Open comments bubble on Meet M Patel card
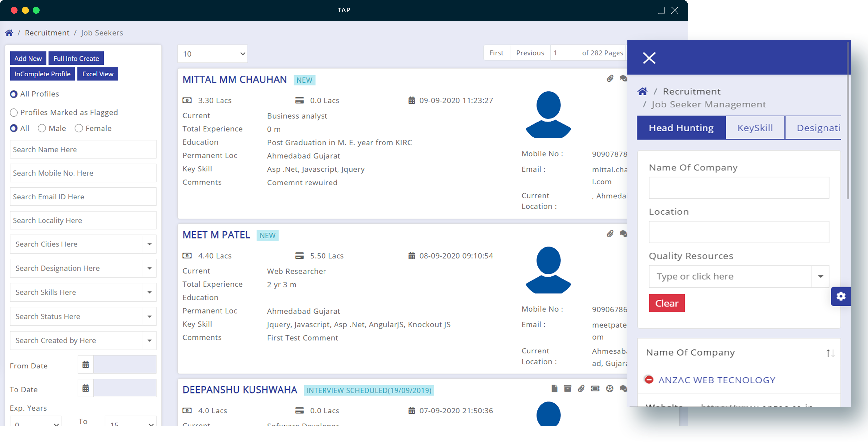The width and height of the screenshot is (868, 442). pyautogui.click(x=623, y=233)
